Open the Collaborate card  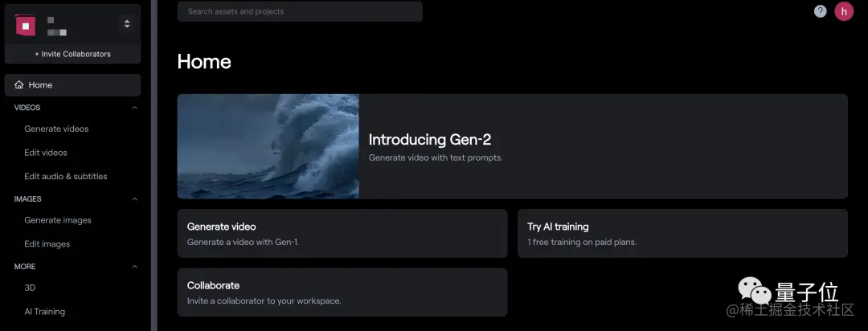tap(342, 292)
